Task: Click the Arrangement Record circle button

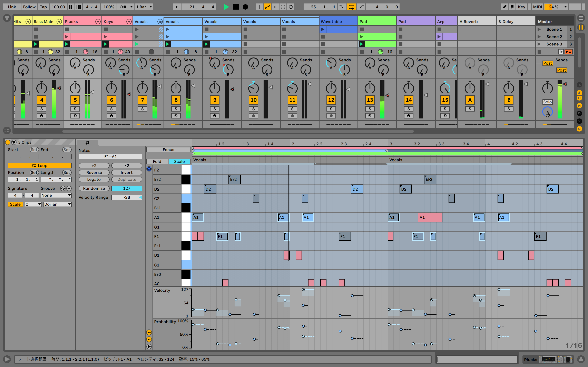Action: pos(245,7)
